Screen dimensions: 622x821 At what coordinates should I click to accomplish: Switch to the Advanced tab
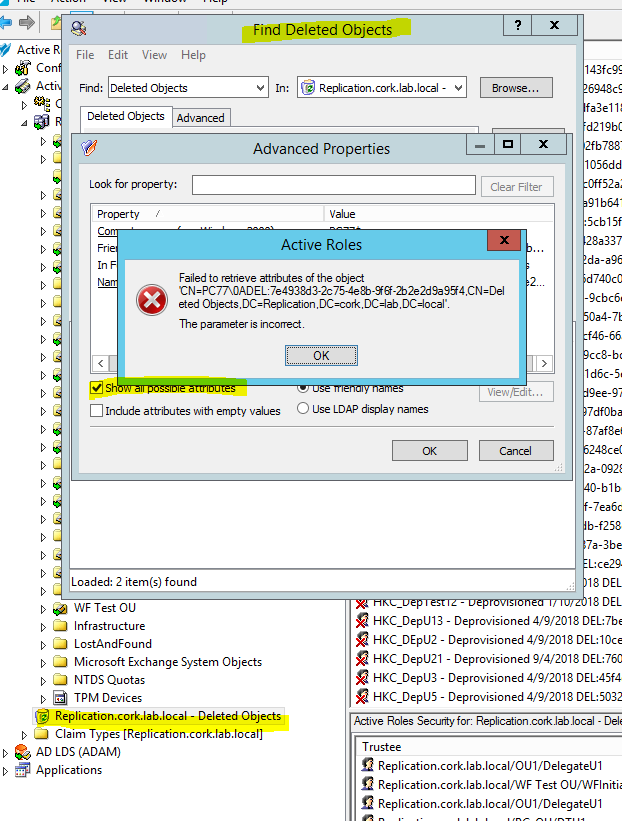click(201, 117)
